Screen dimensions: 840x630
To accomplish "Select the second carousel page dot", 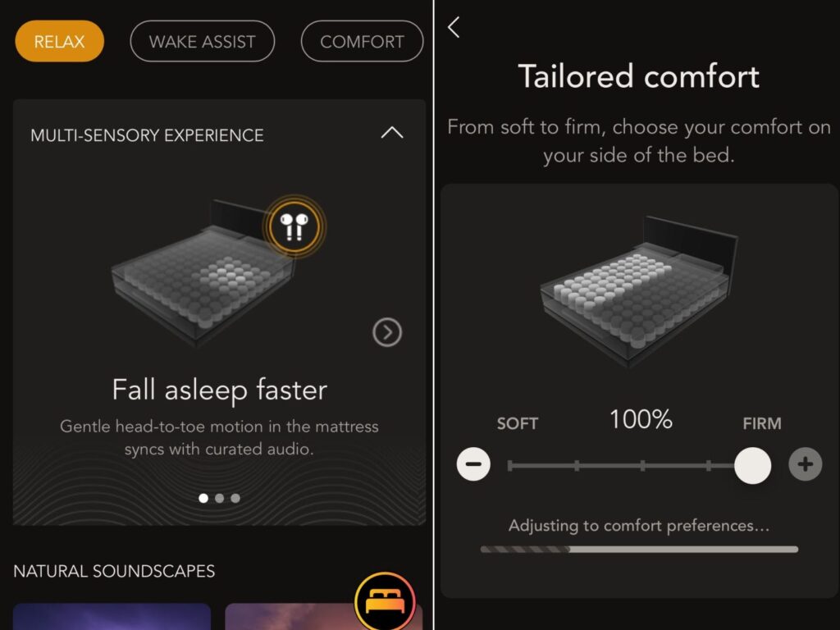I will (219, 498).
